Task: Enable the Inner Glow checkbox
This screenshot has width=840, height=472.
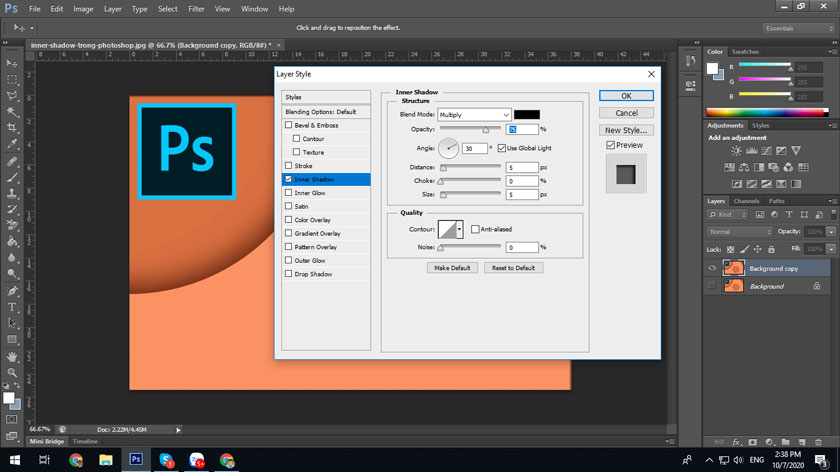Action: (289, 192)
